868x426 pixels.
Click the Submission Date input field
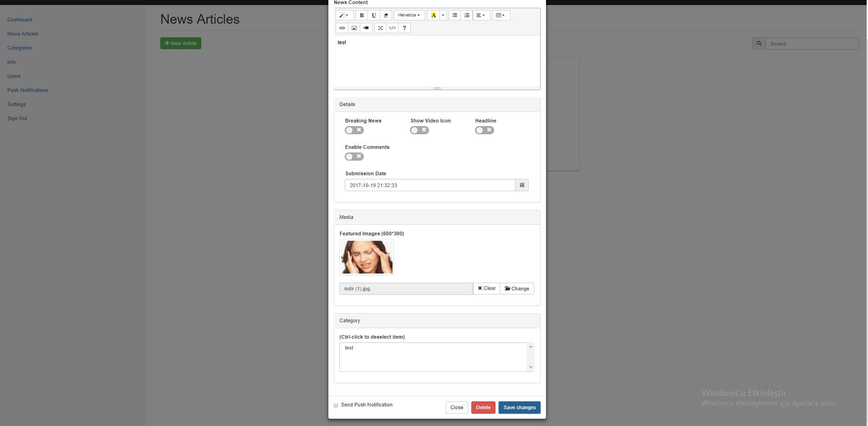(429, 185)
